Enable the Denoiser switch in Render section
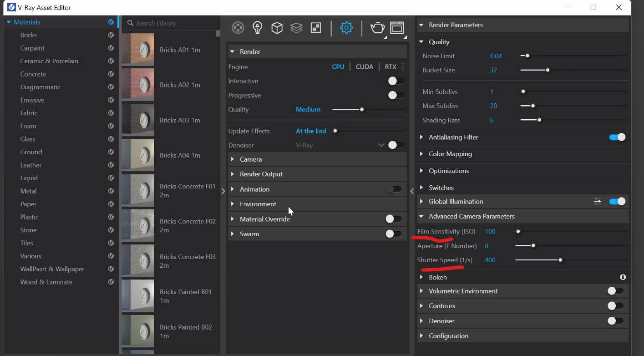Image resolution: width=644 pixels, height=356 pixels. coord(396,145)
